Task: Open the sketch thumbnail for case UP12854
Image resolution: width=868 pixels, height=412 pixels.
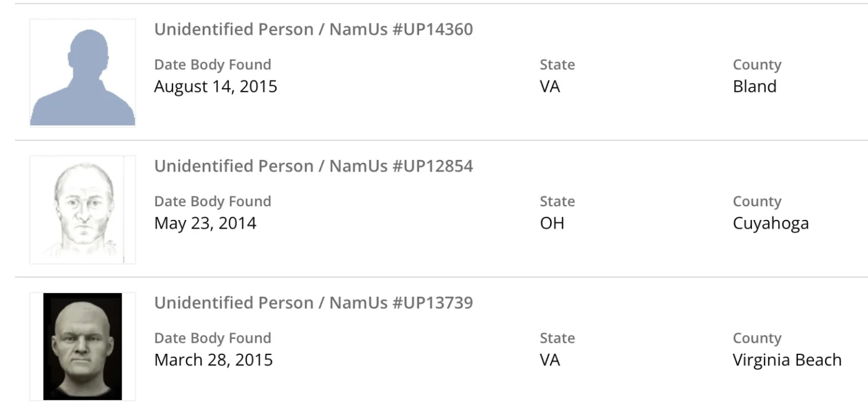Action: point(82,209)
